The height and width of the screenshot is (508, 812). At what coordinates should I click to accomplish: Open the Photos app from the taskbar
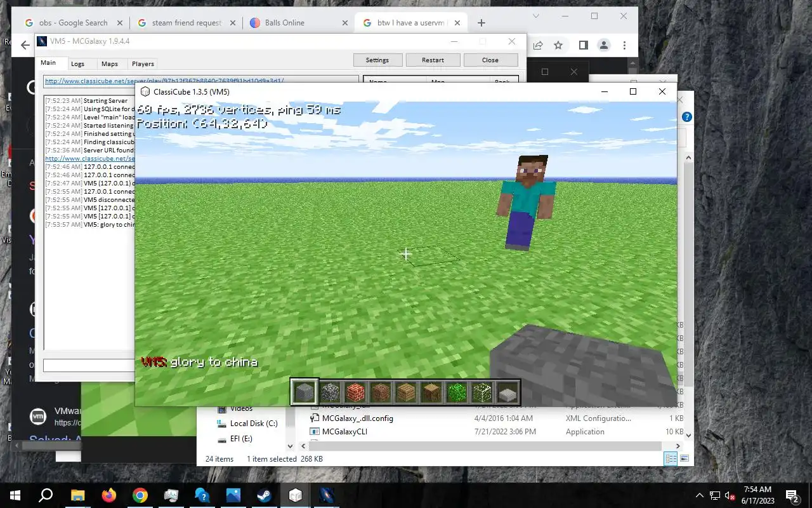pos(233,495)
